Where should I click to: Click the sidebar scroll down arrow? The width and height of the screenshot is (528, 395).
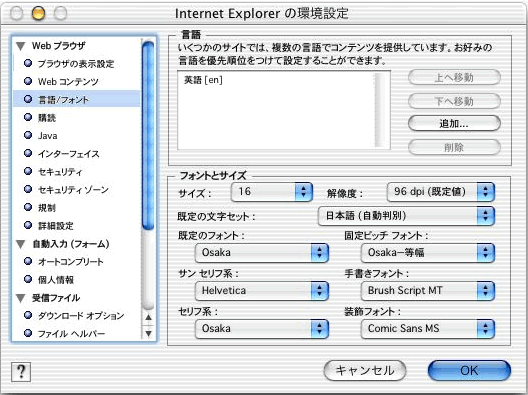point(148,333)
